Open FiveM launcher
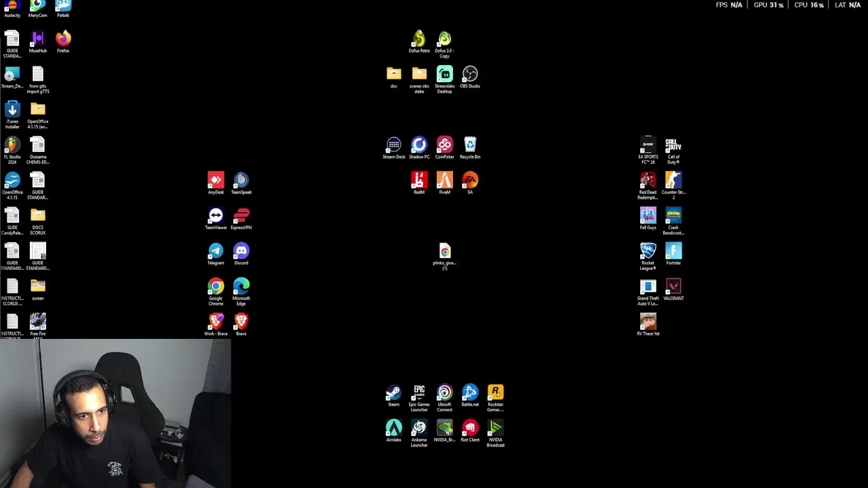Viewport: 868px width, 488px height. pos(444,183)
